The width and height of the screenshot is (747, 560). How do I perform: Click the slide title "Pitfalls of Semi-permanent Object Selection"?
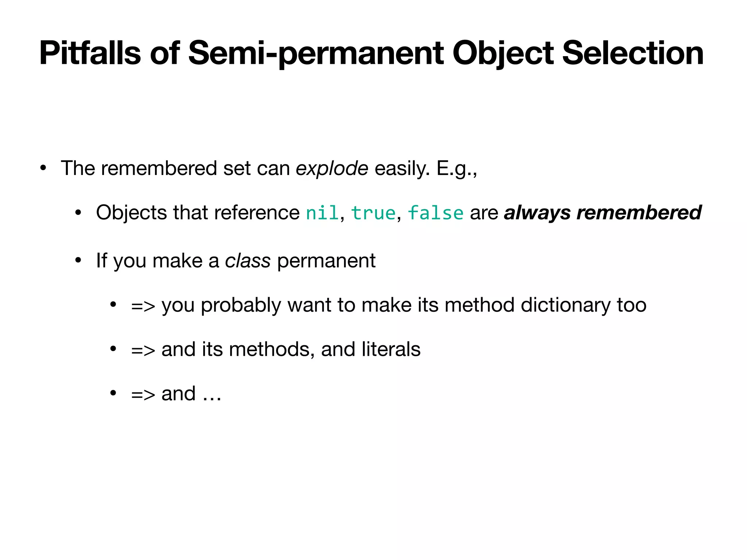371,54
